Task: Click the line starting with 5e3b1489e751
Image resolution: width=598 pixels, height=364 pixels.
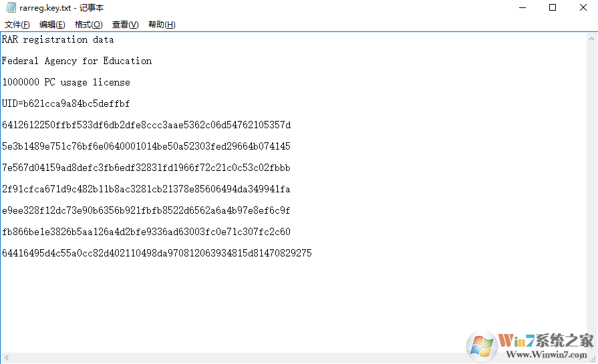Action: [146, 146]
